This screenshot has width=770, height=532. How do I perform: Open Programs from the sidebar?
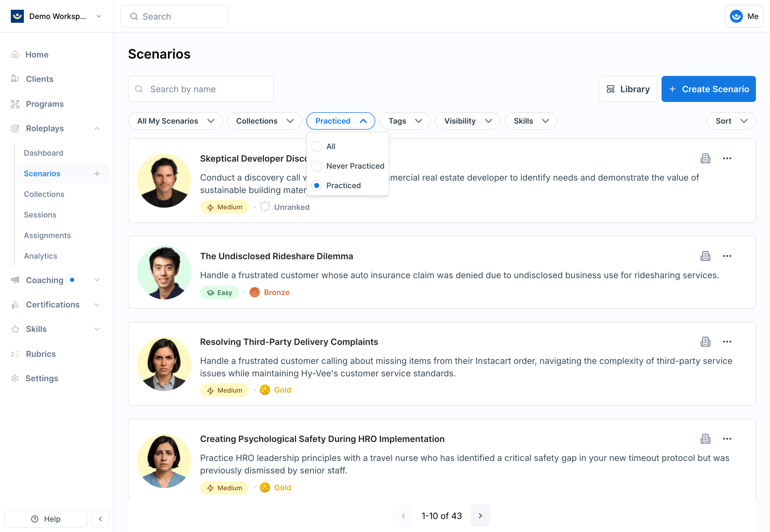pyautogui.click(x=45, y=104)
